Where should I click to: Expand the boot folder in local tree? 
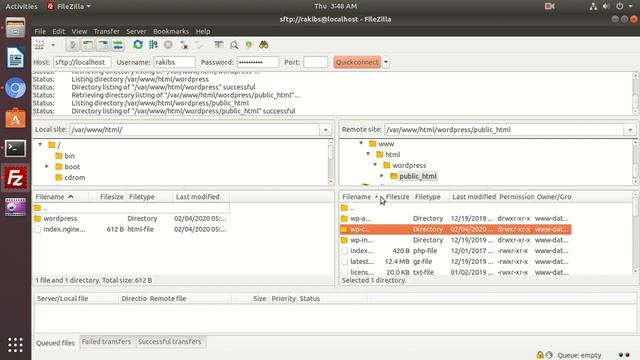pyautogui.click(x=47, y=167)
